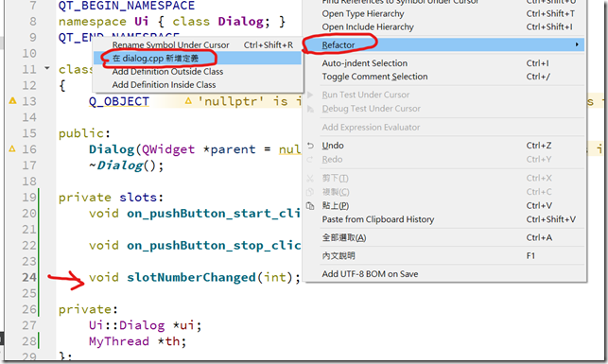Open Type Hierarchy from context menu

[444, 13]
